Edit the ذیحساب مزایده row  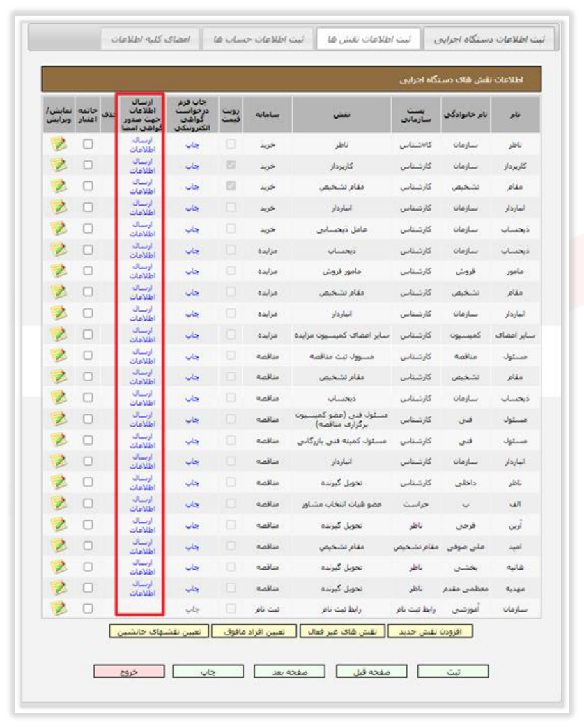click(59, 250)
